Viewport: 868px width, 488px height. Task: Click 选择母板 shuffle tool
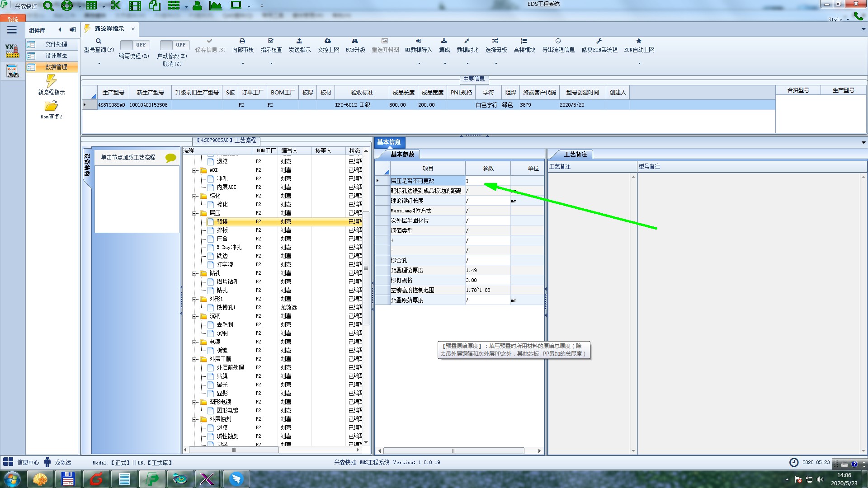496,46
